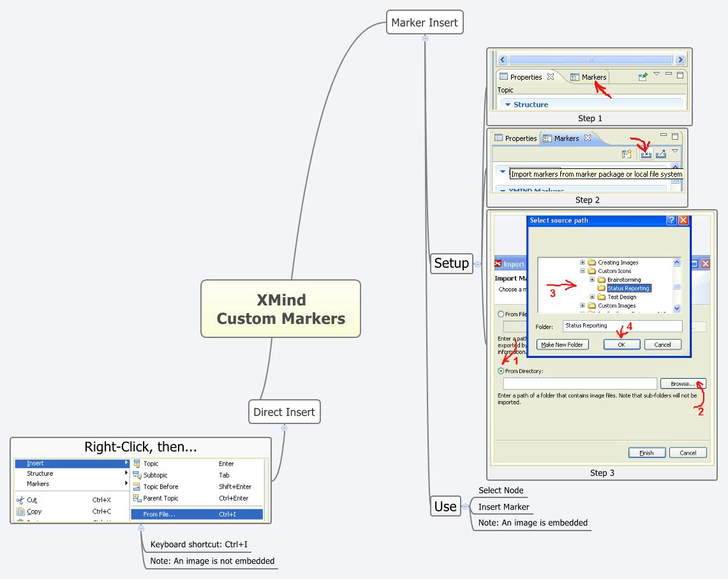Expand the Brainstorming folder in tree

click(592, 279)
